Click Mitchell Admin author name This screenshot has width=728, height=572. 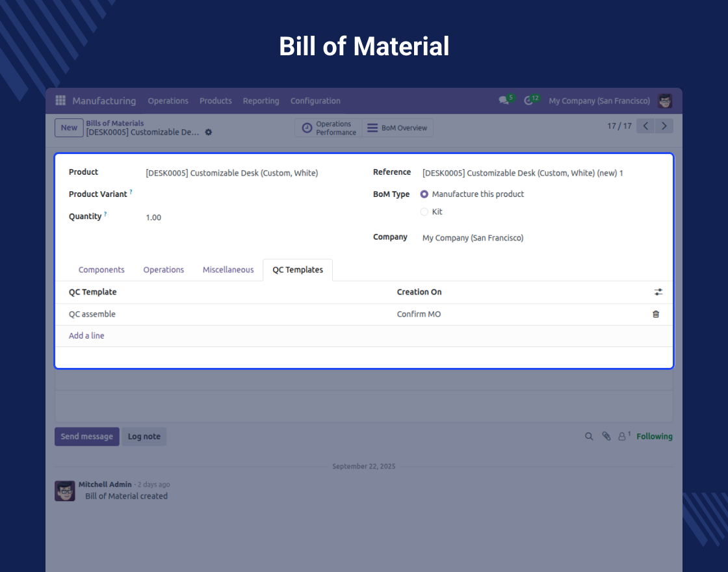pyautogui.click(x=105, y=484)
